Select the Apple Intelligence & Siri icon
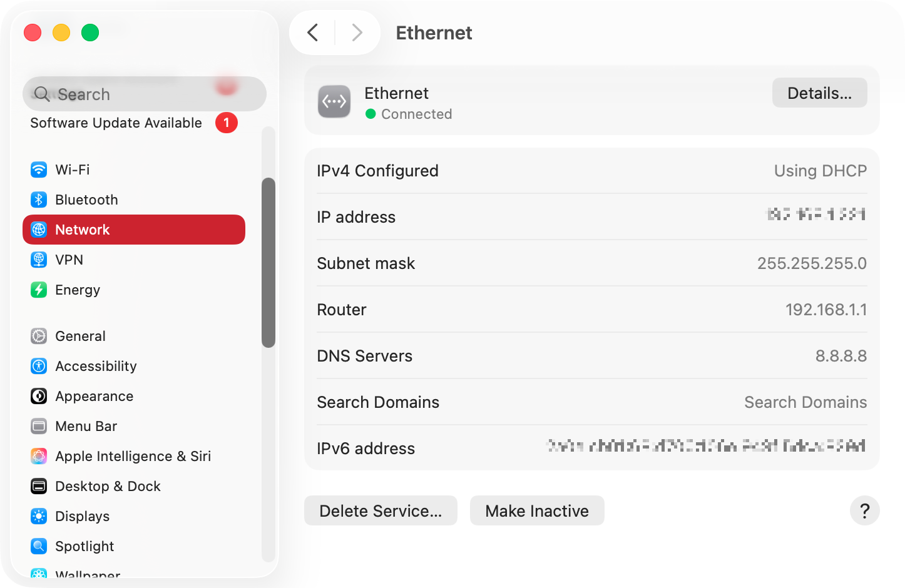 (x=39, y=456)
